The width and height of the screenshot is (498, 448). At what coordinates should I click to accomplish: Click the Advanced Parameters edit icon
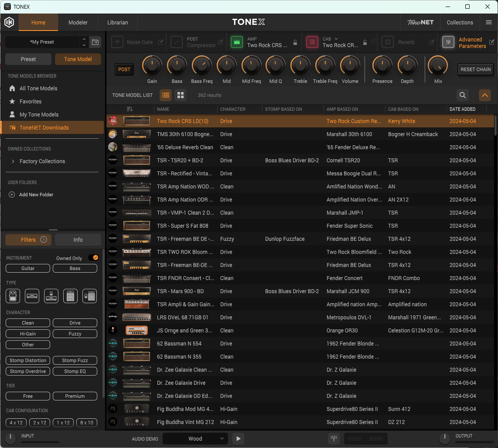pos(491,42)
